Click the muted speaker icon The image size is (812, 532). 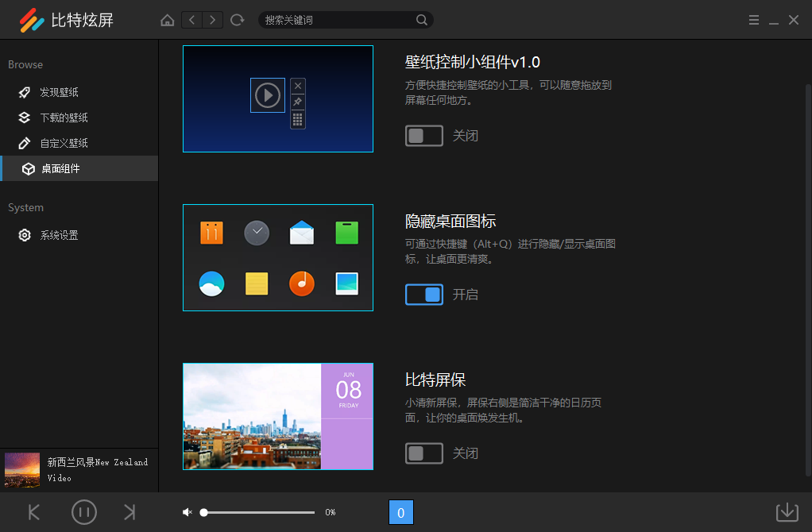(187, 512)
